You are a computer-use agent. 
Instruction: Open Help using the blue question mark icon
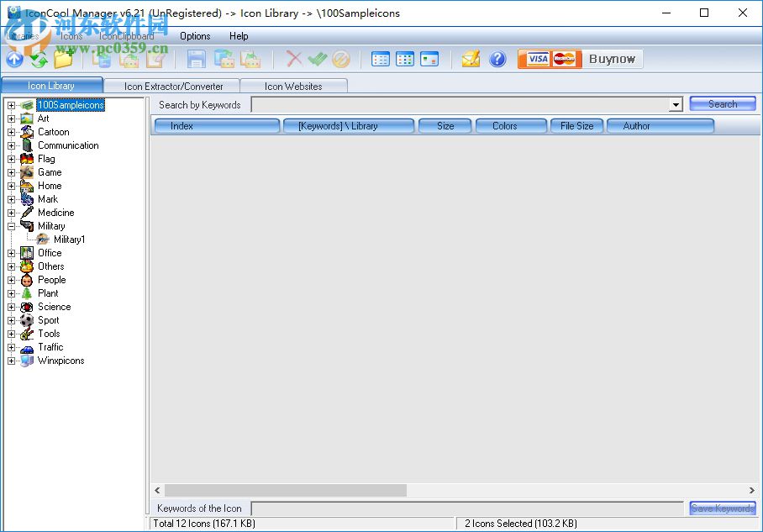click(x=497, y=59)
